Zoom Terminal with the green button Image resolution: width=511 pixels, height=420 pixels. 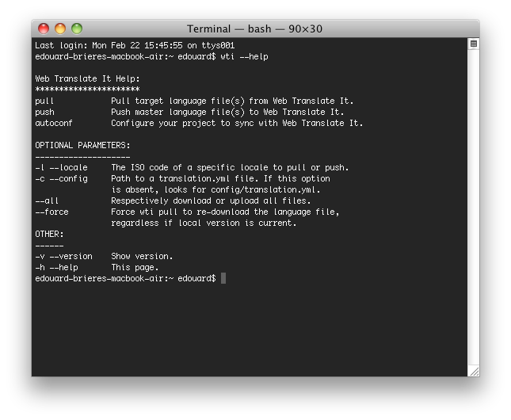[x=77, y=29]
